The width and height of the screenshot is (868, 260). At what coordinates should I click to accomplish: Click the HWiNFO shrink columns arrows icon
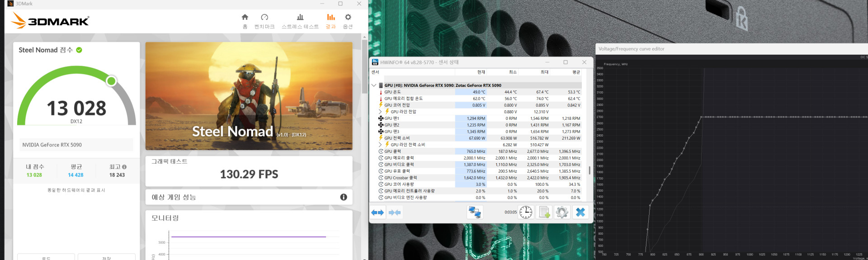click(395, 213)
